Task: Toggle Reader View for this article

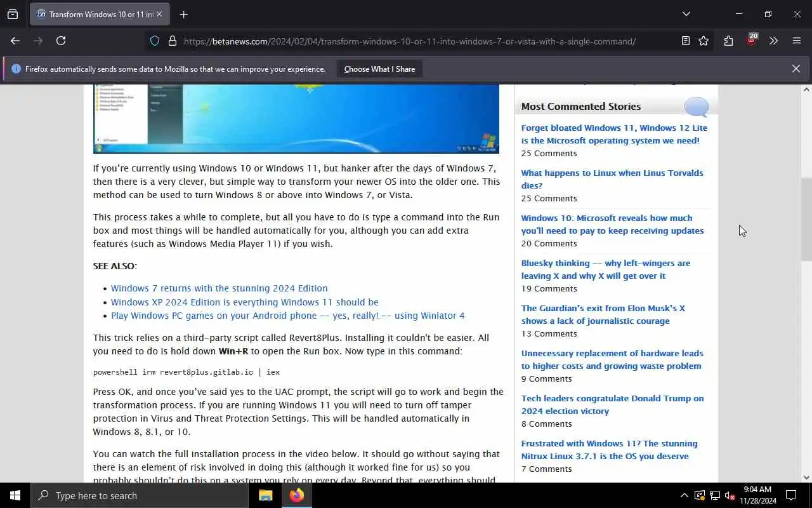Action: click(x=685, y=41)
